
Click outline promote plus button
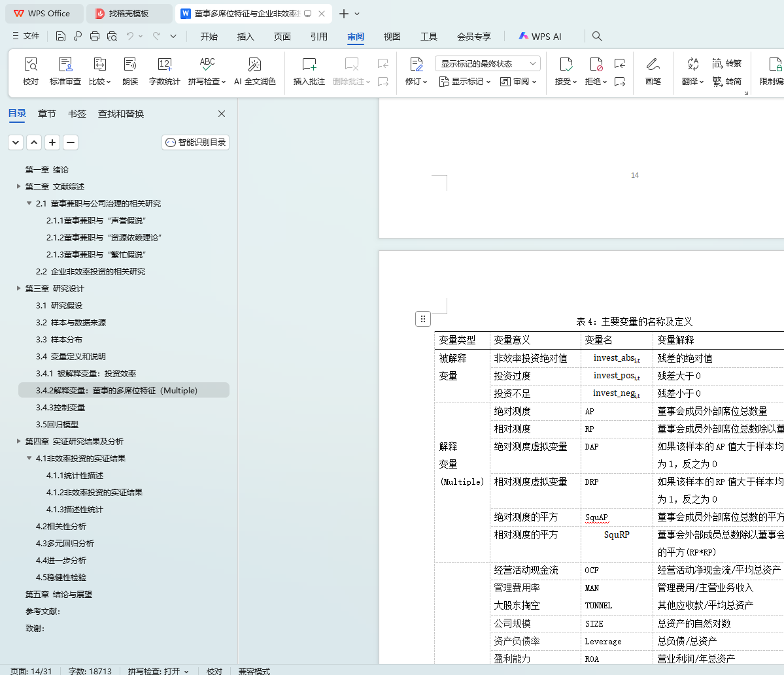click(x=52, y=142)
